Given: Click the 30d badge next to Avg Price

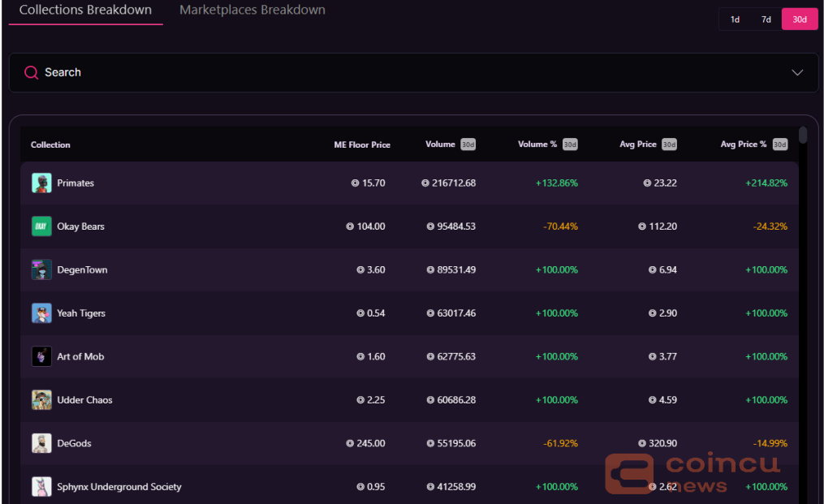Looking at the screenshot, I should (669, 144).
